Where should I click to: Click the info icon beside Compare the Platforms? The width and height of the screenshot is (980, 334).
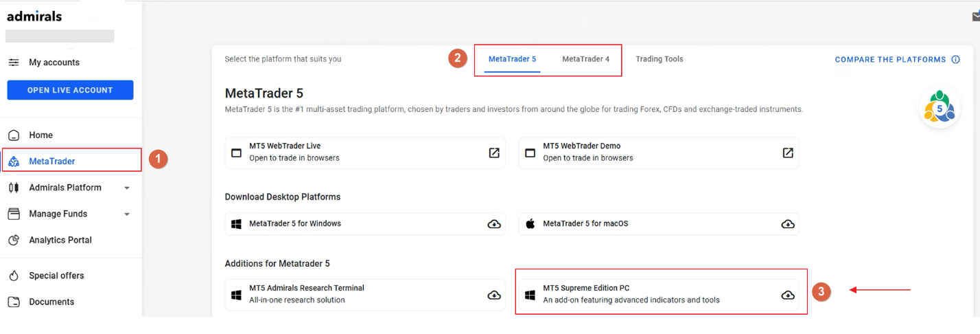point(955,60)
